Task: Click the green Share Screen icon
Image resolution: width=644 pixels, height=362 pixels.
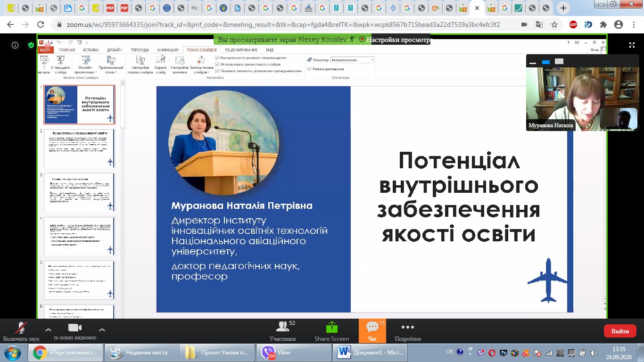Action: coord(331,328)
